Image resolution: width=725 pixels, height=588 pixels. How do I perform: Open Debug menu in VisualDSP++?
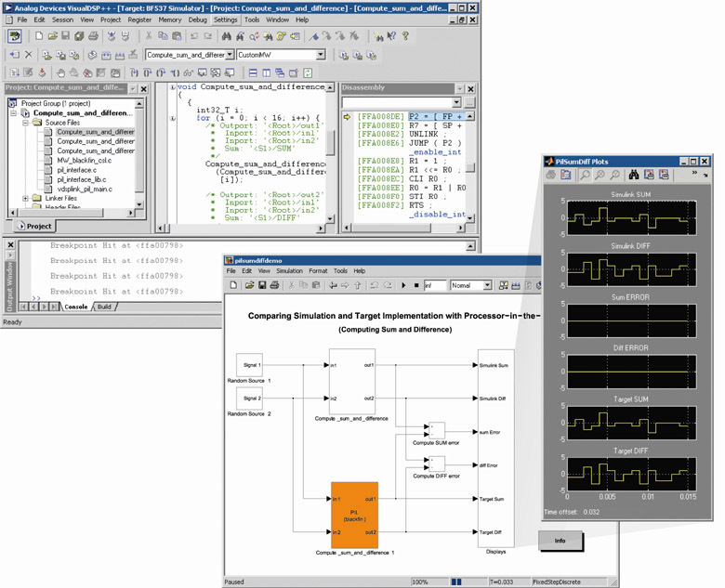point(197,20)
